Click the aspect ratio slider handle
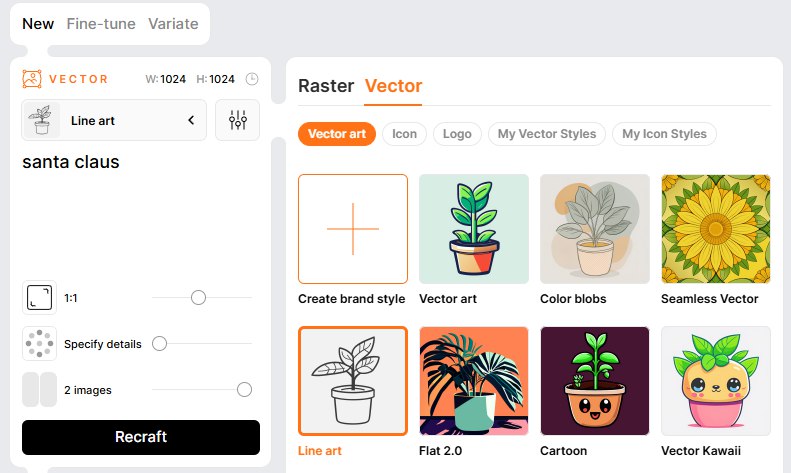This screenshot has height=473, width=791. [x=198, y=298]
